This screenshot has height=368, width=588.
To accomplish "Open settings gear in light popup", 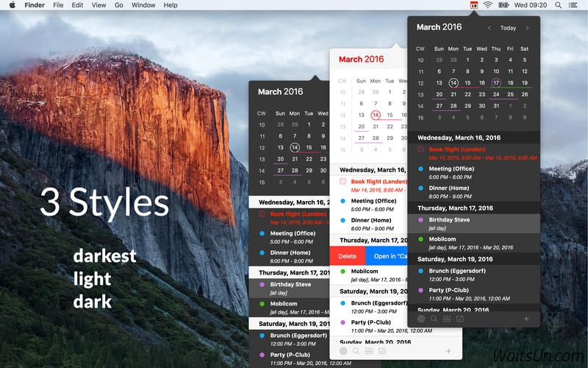I will click(x=343, y=351).
